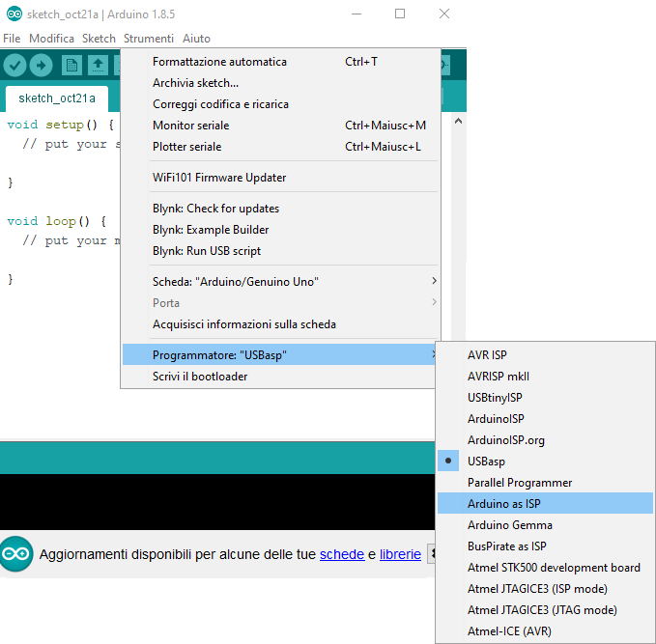Select Blynk: Example Builder

tap(280, 230)
